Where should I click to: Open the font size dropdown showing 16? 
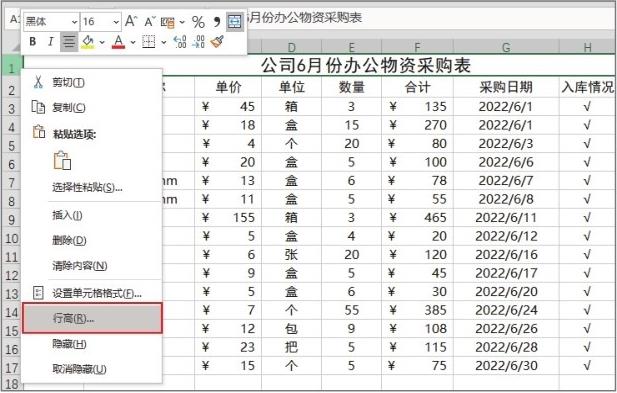coord(100,22)
